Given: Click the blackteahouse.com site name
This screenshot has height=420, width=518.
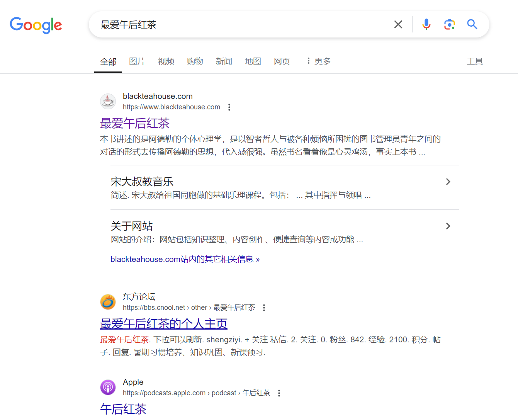Looking at the screenshot, I should [x=158, y=96].
